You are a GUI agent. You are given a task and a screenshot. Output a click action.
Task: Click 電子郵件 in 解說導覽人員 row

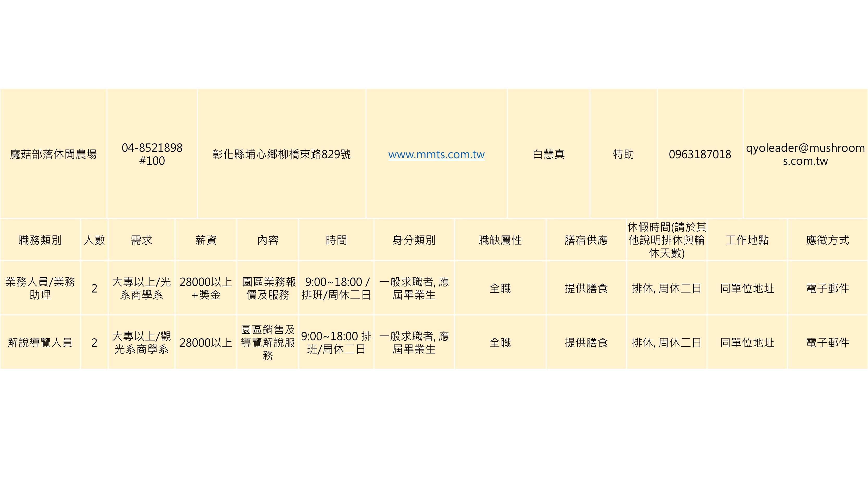[828, 342]
